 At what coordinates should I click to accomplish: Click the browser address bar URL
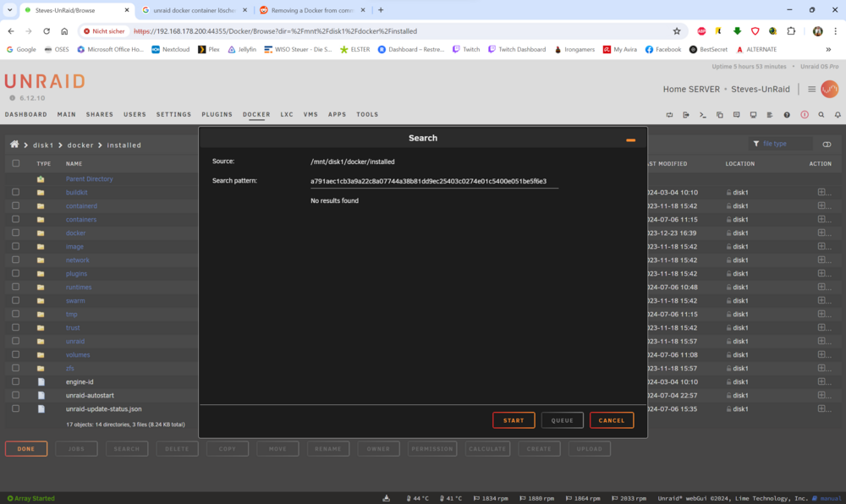coord(275,31)
